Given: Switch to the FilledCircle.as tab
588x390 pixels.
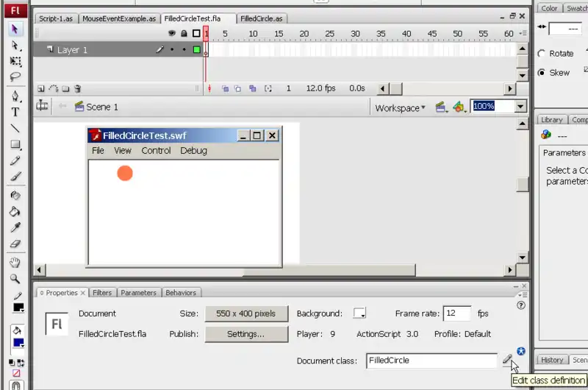Looking at the screenshot, I should pyautogui.click(x=262, y=18).
